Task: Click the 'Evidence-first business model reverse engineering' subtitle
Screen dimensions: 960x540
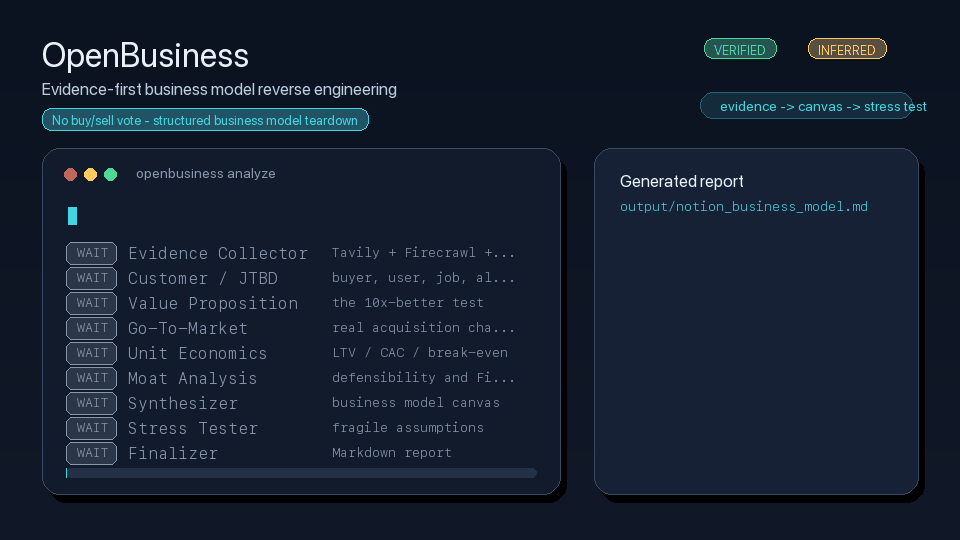Action: click(x=219, y=89)
